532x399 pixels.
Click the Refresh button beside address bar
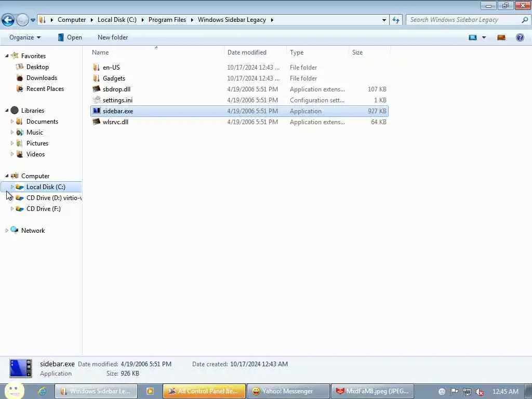point(396,20)
